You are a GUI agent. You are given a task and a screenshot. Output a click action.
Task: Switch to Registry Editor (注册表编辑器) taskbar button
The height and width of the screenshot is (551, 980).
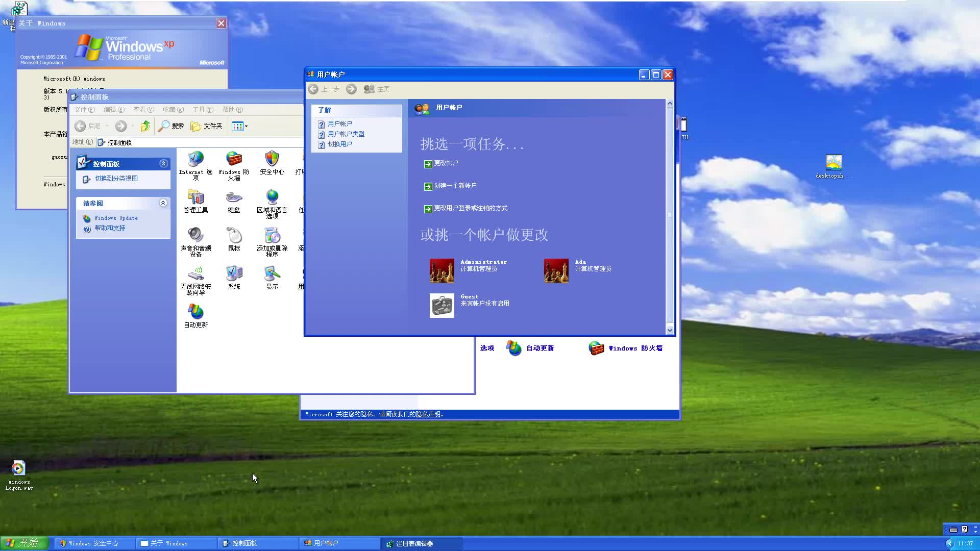coord(422,543)
